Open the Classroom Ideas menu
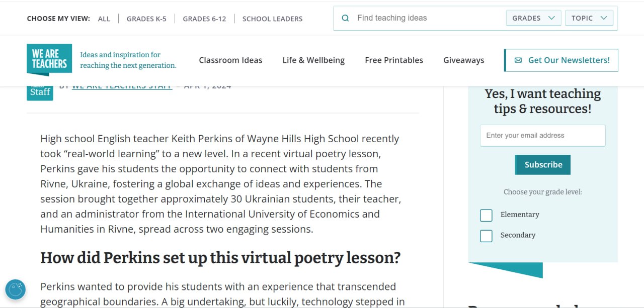The width and height of the screenshot is (644, 308). pyautogui.click(x=230, y=60)
